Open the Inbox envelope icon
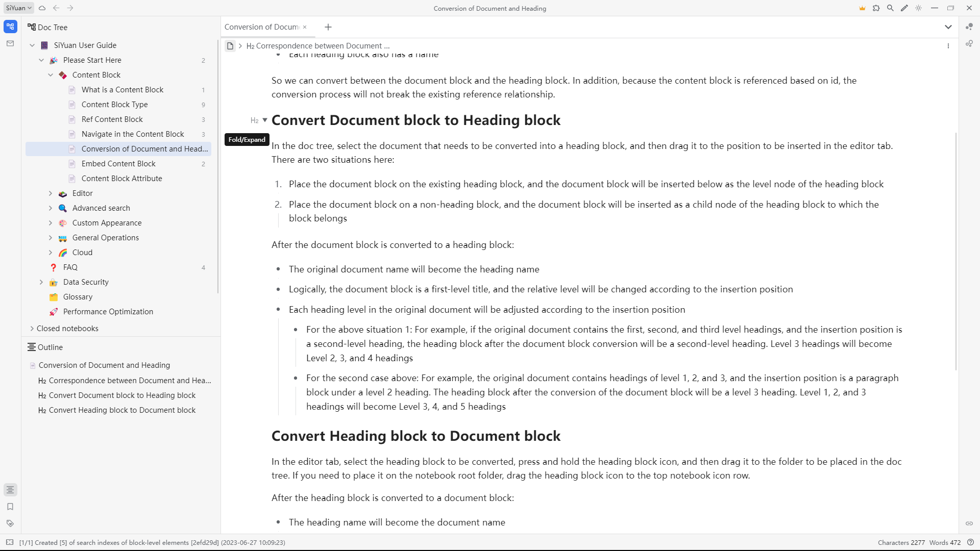Image resolution: width=980 pixels, height=551 pixels. 10,44
